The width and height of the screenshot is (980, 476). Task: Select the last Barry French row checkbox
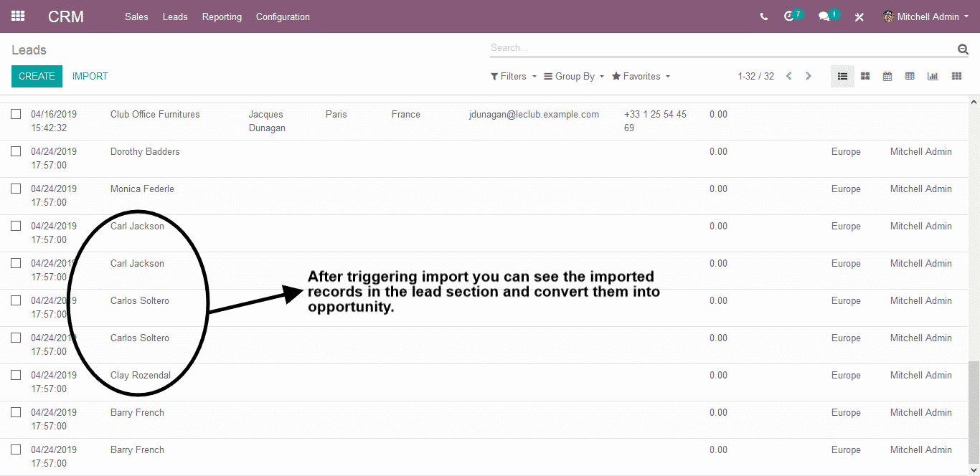pyautogui.click(x=16, y=449)
